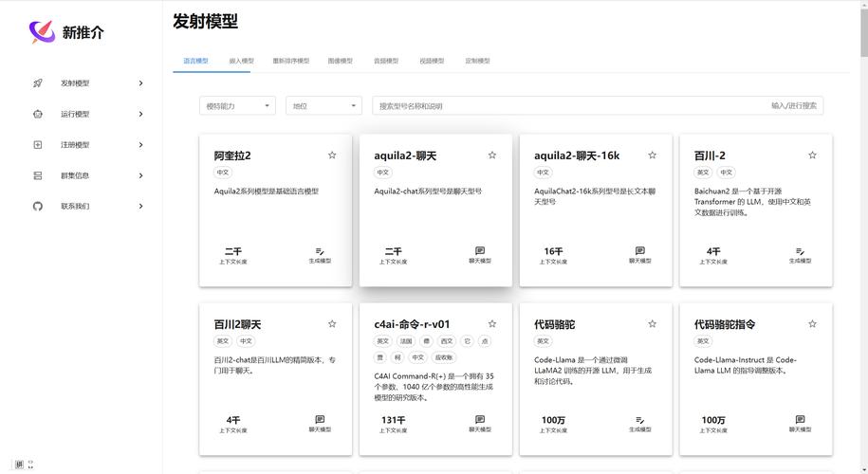Click the 新推介 logo icon
Viewport: 868px width, 474px height.
pos(43,32)
